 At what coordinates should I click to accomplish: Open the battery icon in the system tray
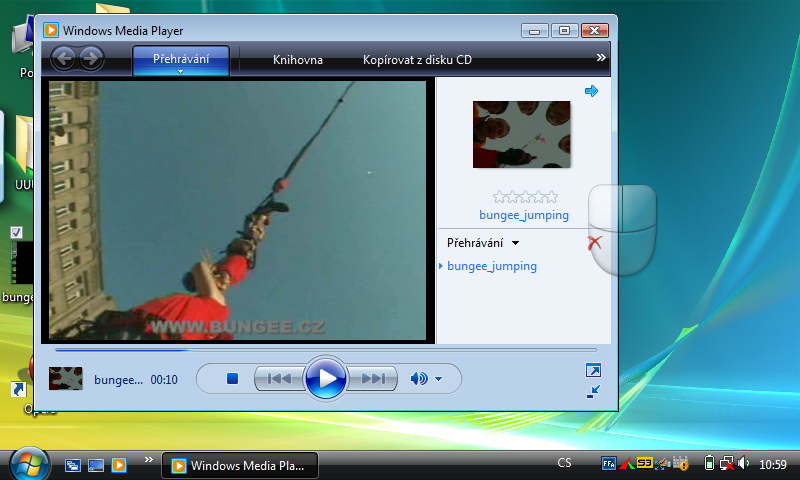tap(709, 463)
